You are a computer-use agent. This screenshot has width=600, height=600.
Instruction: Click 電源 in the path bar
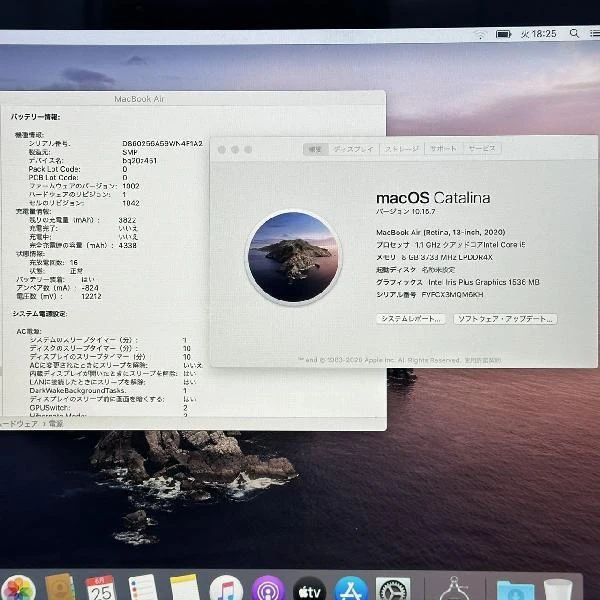[56, 424]
